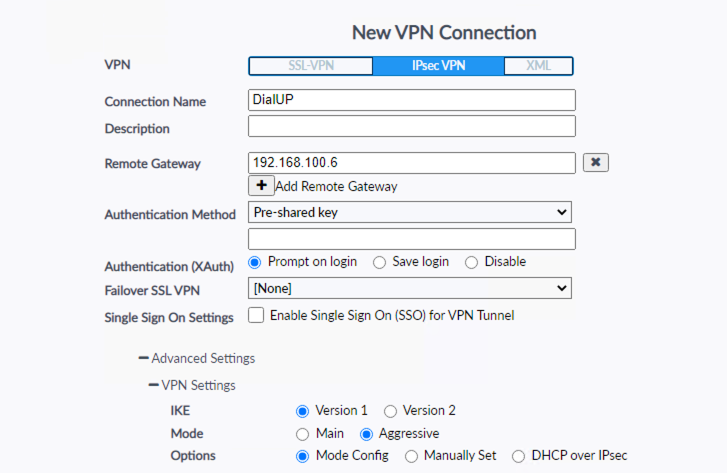Select Aggressive mode radio button
Screen dimensions: 727x473
tap(366, 433)
